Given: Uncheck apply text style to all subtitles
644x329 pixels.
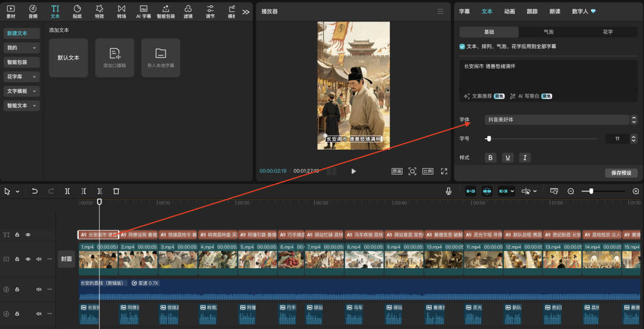Looking at the screenshot, I should pyautogui.click(x=463, y=46).
